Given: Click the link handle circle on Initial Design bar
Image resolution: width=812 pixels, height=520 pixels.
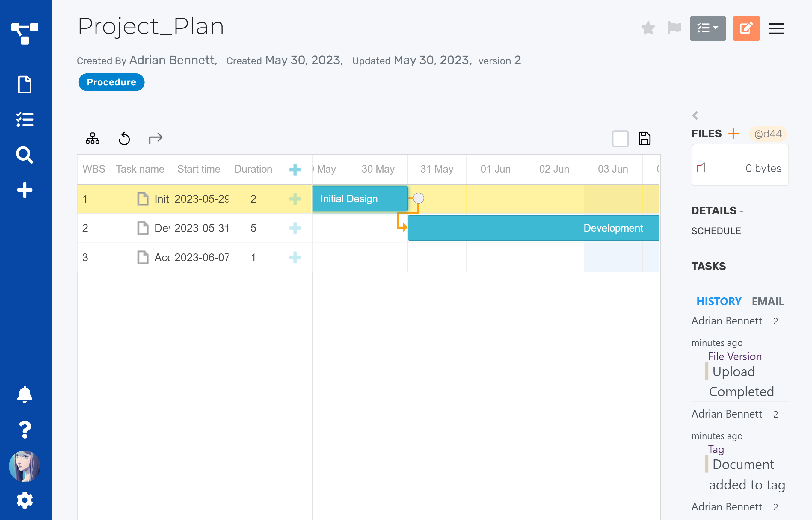Looking at the screenshot, I should (x=418, y=198).
